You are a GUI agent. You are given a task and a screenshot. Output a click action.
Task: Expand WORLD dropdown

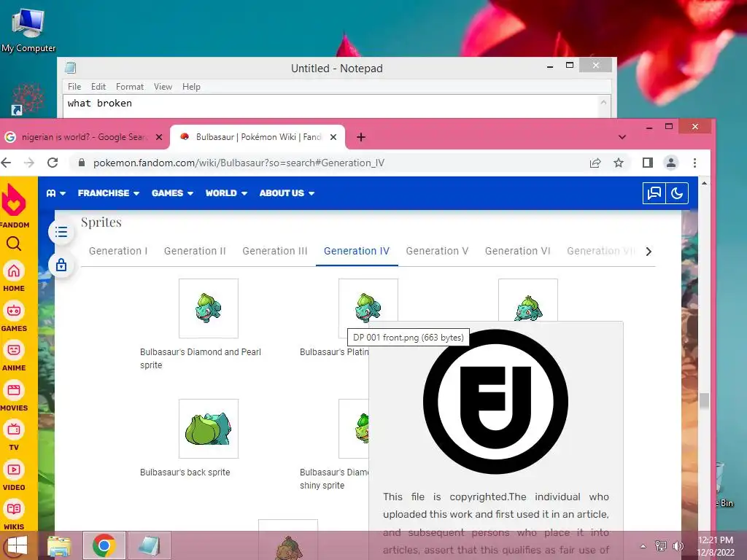coord(226,193)
